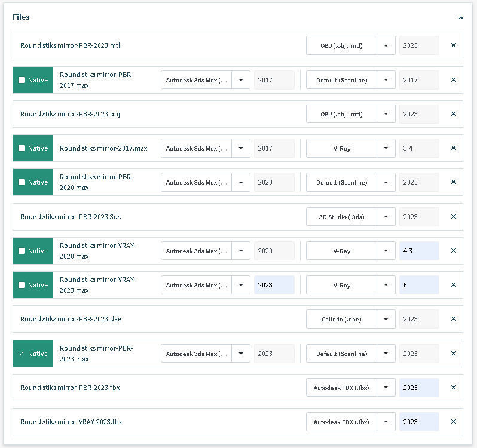
Task: Delete the Round stiks mirror-PBR-2023.obj entry
Action: click(453, 114)
